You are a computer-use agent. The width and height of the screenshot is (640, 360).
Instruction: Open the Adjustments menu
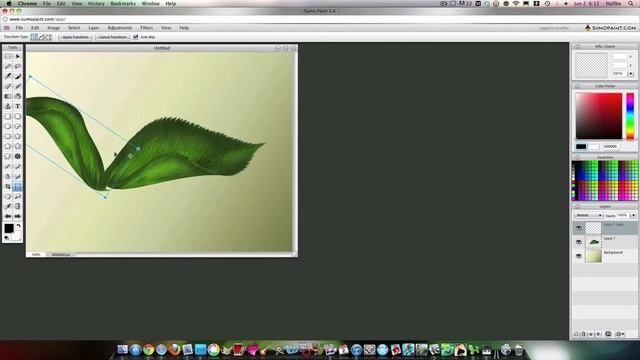click(120, 28)
